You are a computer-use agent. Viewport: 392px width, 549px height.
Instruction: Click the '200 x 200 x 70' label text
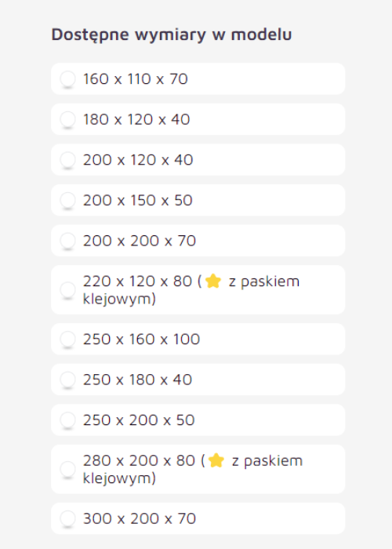click(x=140, y=241)
